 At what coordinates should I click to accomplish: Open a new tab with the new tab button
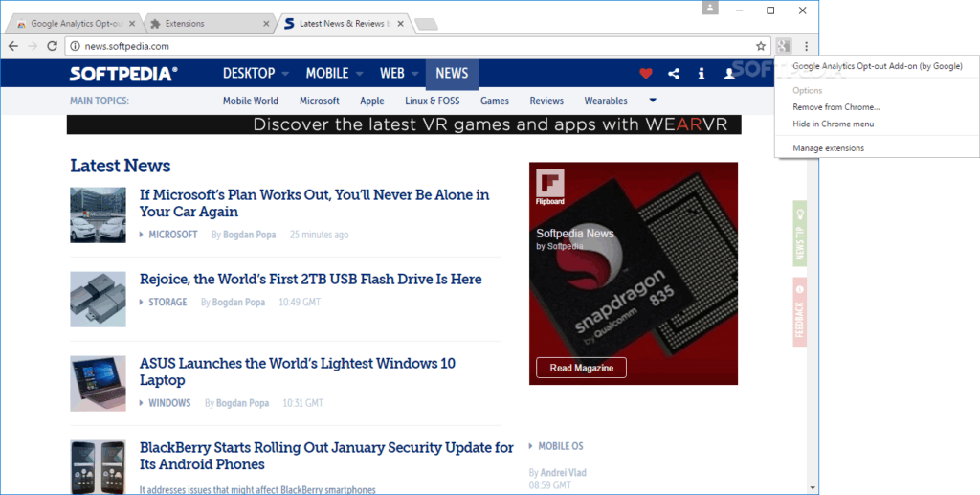426,24
